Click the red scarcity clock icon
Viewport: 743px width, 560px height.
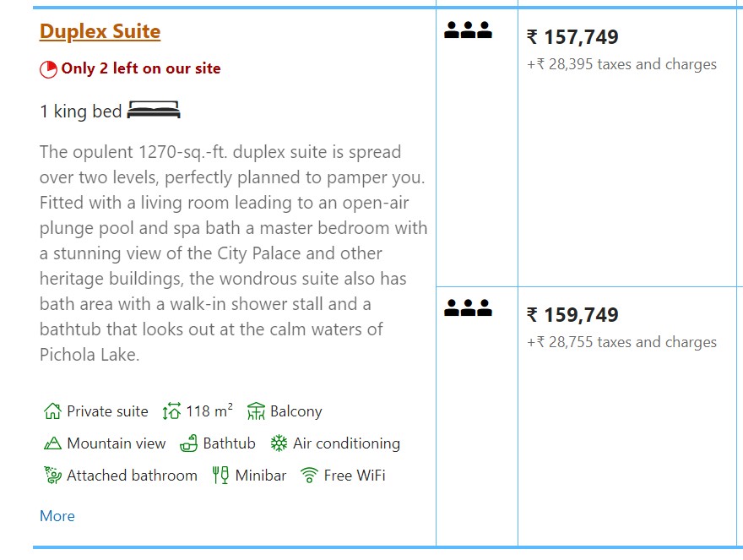[x=49, y=69]
